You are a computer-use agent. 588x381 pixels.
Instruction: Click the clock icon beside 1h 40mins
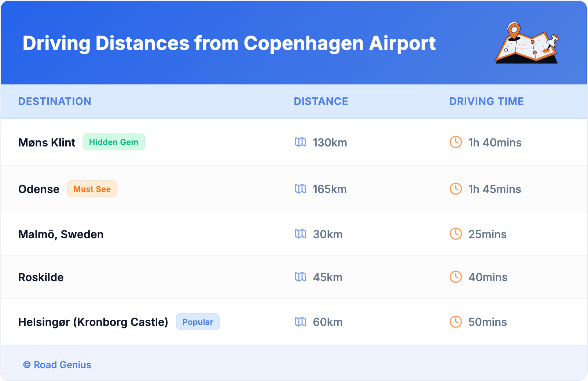click(456, 142)
